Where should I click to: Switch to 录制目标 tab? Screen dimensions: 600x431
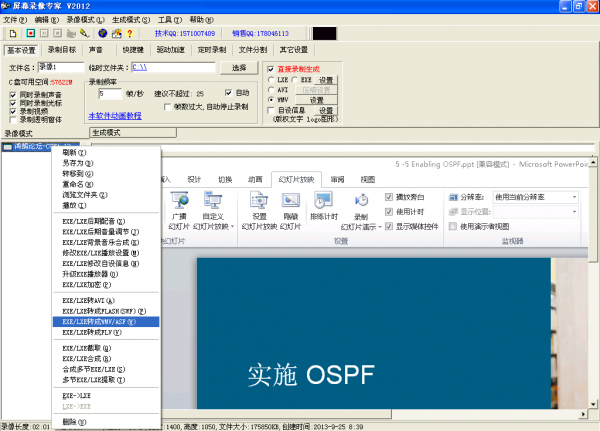point(62,50)
